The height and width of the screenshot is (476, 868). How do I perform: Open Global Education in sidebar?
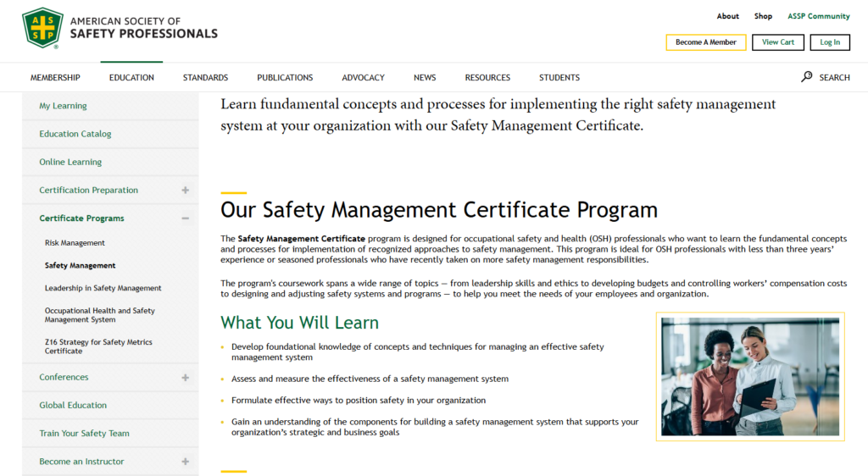click(x=73, y=405)
